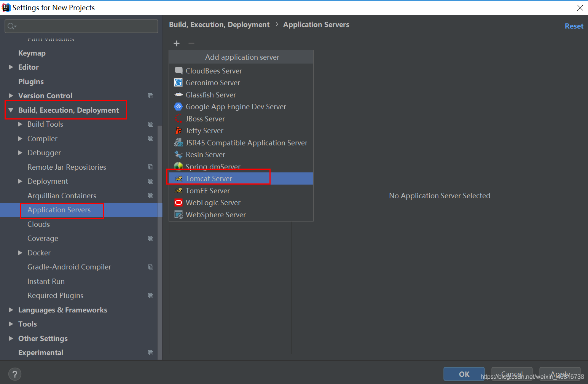The height and width of the screenshot is (384, 588).
Task: Select Arquillian Containers tree item
Action: pyautogui.click(x=81, y=196)
